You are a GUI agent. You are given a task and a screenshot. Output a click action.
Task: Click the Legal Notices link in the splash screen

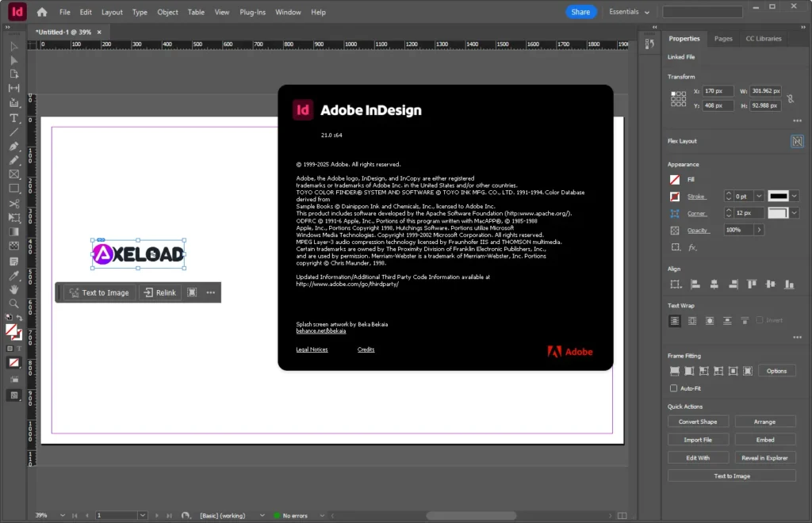coord(312,349)
